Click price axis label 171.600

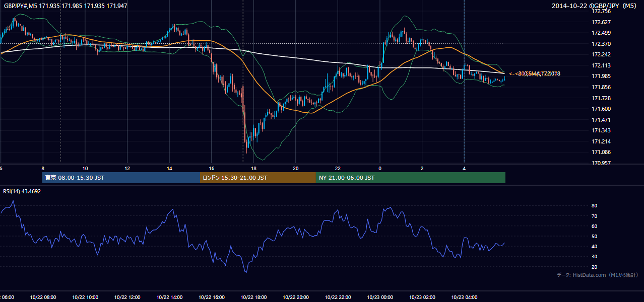601,109
